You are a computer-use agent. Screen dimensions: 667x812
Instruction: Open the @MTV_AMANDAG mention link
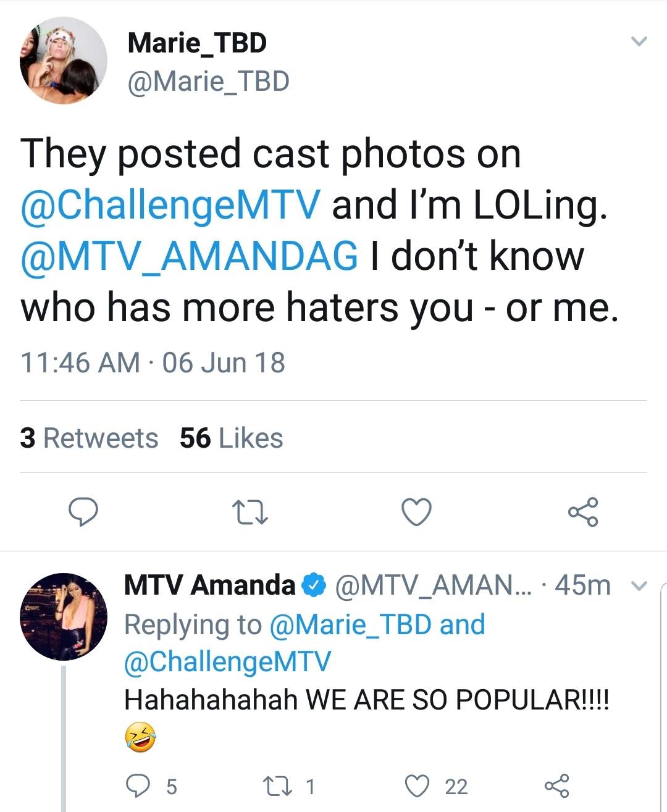(x=189, y=256)
